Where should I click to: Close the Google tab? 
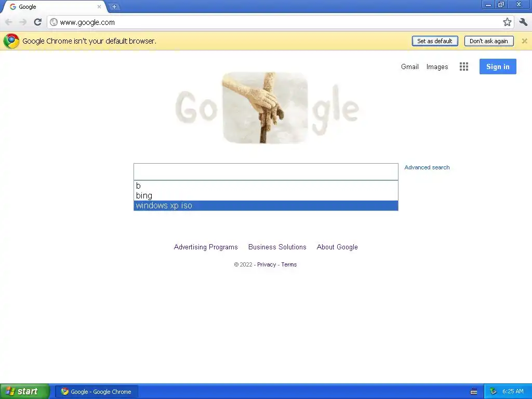click(99, 6)
